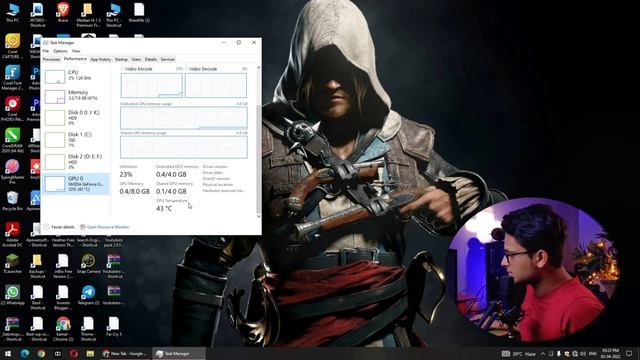This screenshot has height=360, width=640.
Task: Open the Corel Font Manager desktop icon
Action: pyautogui.click(x=12, y=78)
